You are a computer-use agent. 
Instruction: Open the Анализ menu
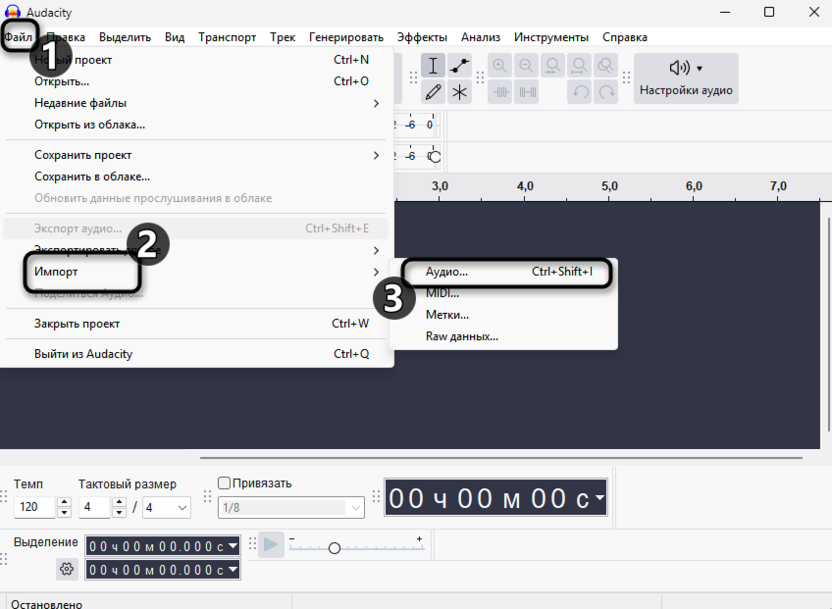(x=480, y=37)
